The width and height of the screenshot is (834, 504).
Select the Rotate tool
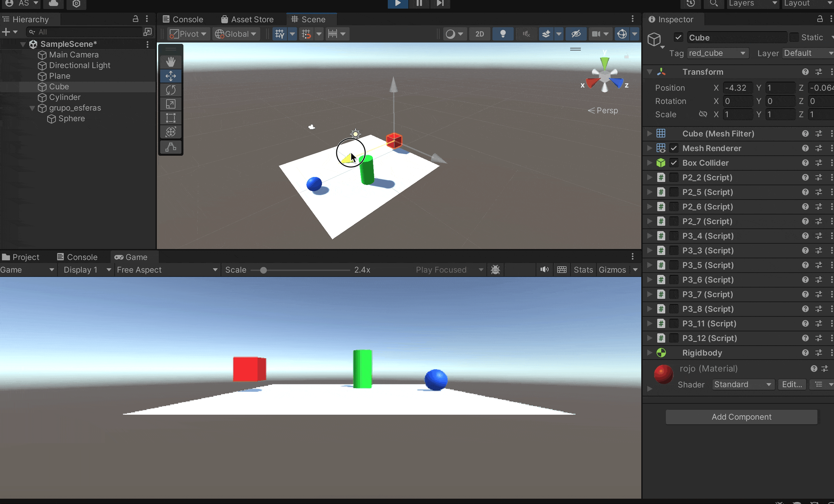[170, 90]
